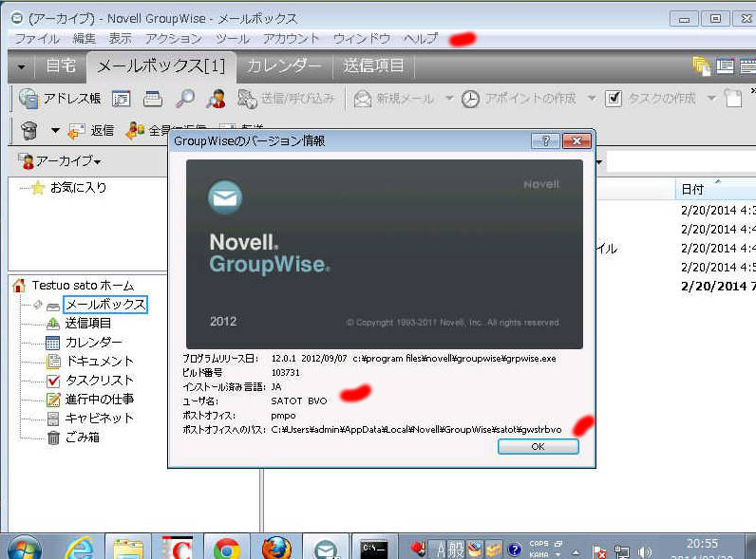
Task: Click タスクの作成 checkbox icon button
Action: [650, 99]
